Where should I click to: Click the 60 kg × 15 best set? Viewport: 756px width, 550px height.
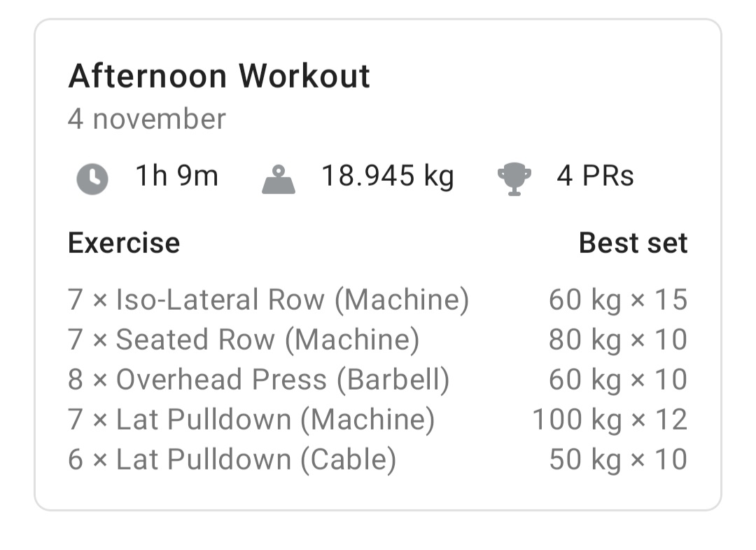[x=617, y=300]
